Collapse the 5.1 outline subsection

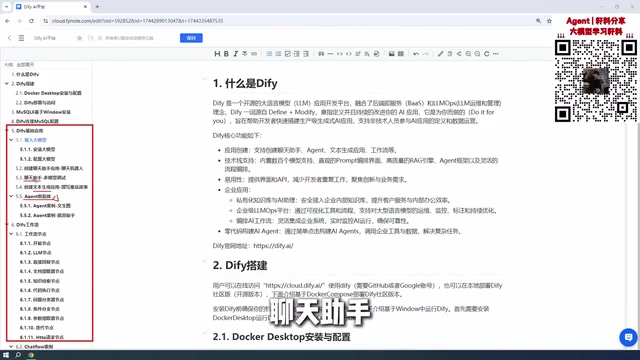pyautogui.click(x=11, y=140)
